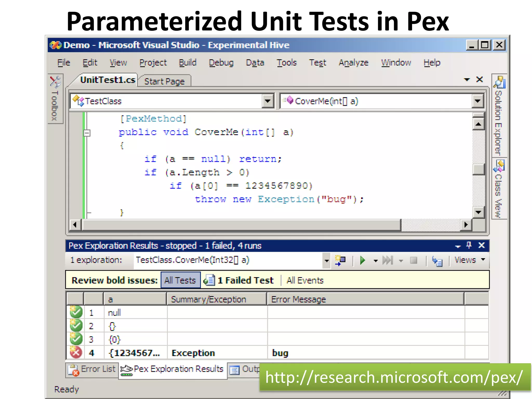Show All Events filter
532x399 pixels.
click(x=305, y=280)
